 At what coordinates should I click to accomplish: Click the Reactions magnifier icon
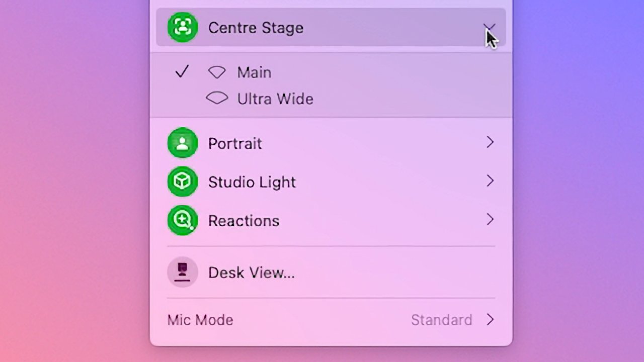182,220
